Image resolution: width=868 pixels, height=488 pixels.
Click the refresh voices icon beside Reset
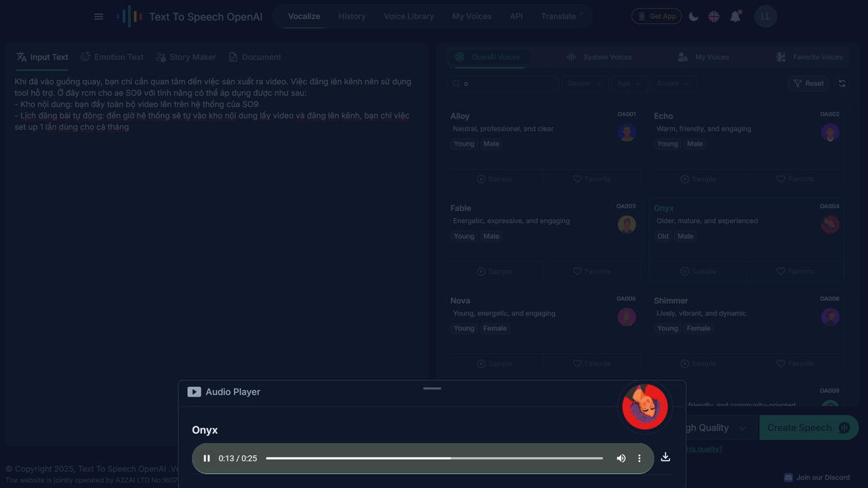coord(842,83)
